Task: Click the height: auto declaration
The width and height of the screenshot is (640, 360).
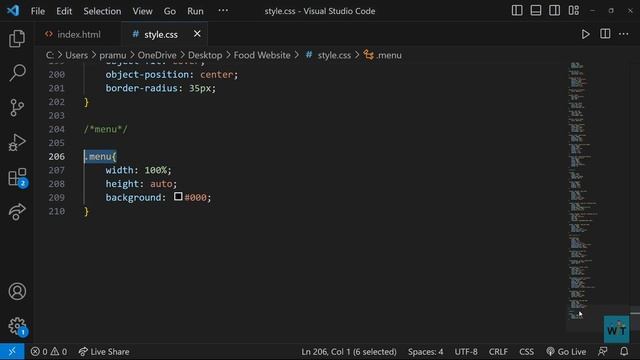Action: tap(141, 184)
